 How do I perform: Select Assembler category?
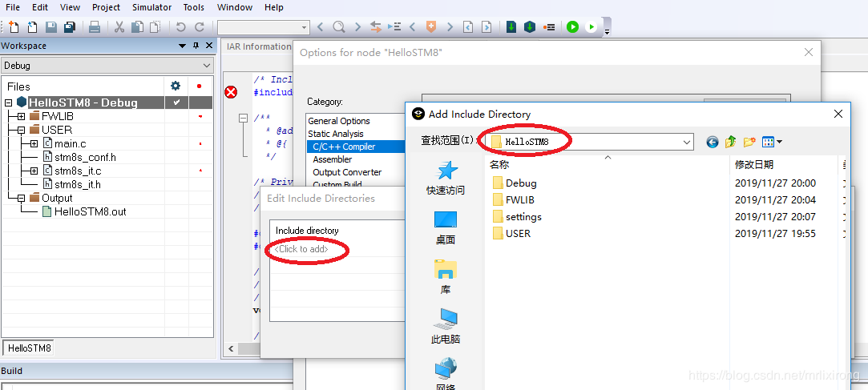tap(332, 159)
